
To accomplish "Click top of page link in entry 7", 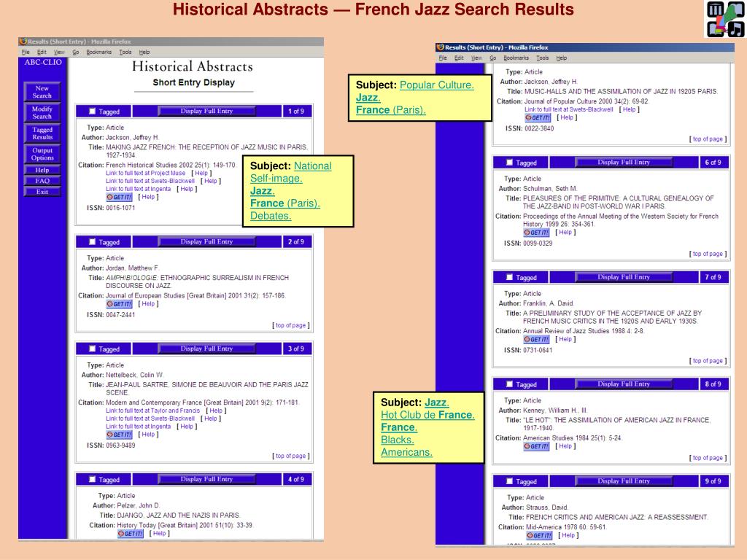I will point(708,361).
